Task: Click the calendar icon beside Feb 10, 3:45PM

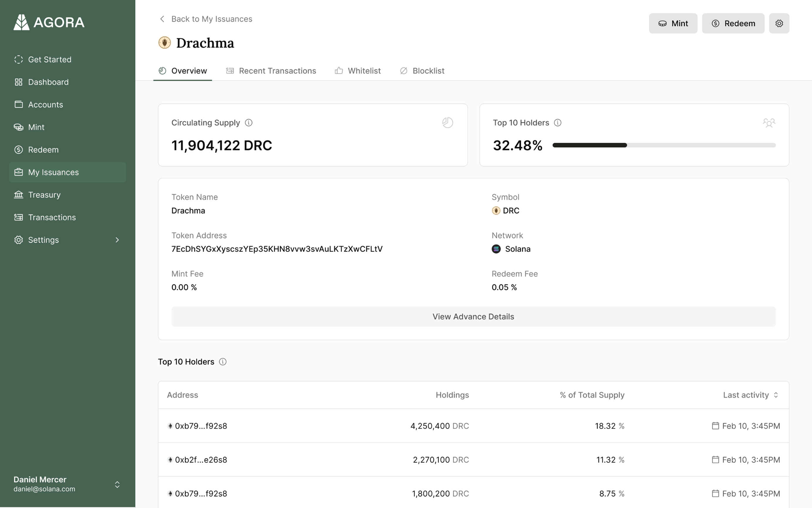Action: [x=715, y=426]
